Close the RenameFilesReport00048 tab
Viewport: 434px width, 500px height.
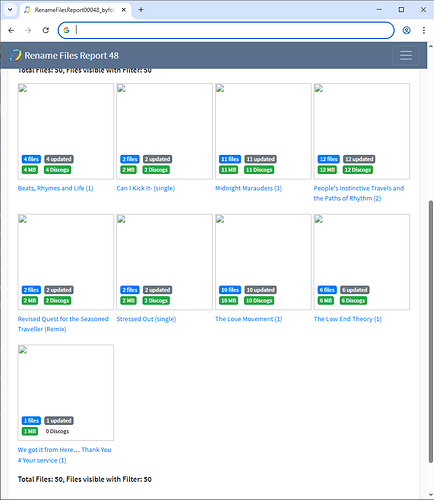(123, 10)
